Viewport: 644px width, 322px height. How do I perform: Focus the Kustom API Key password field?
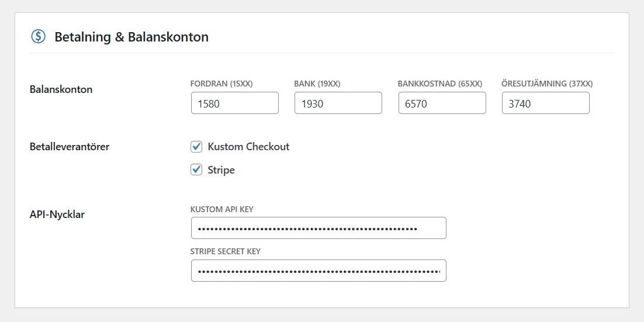[318, 228]
